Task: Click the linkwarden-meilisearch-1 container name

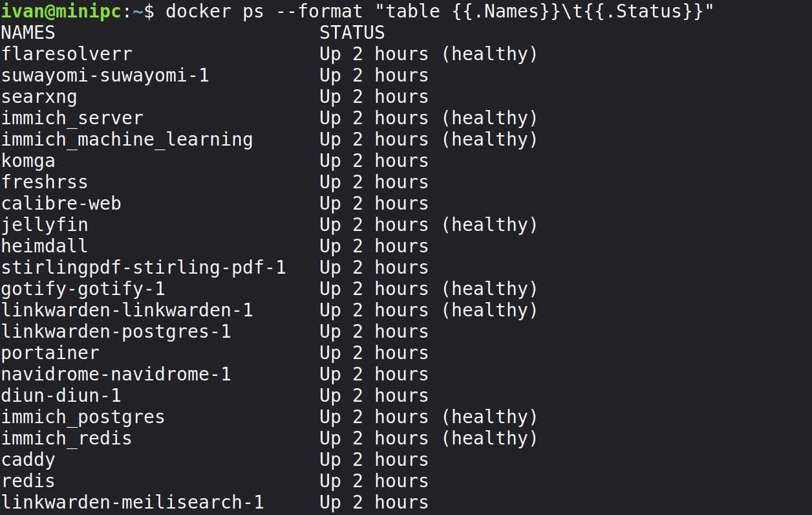Action: (x=132, y=502)
